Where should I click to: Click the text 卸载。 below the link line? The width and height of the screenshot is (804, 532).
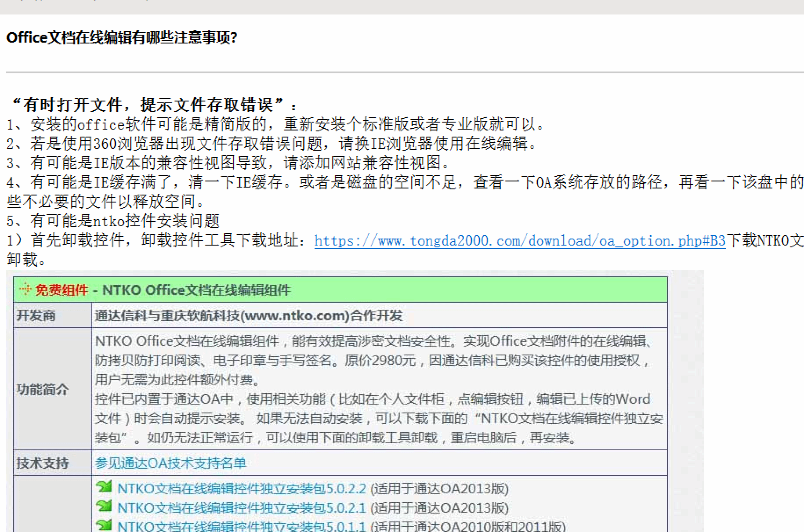(x=26, y=259)
